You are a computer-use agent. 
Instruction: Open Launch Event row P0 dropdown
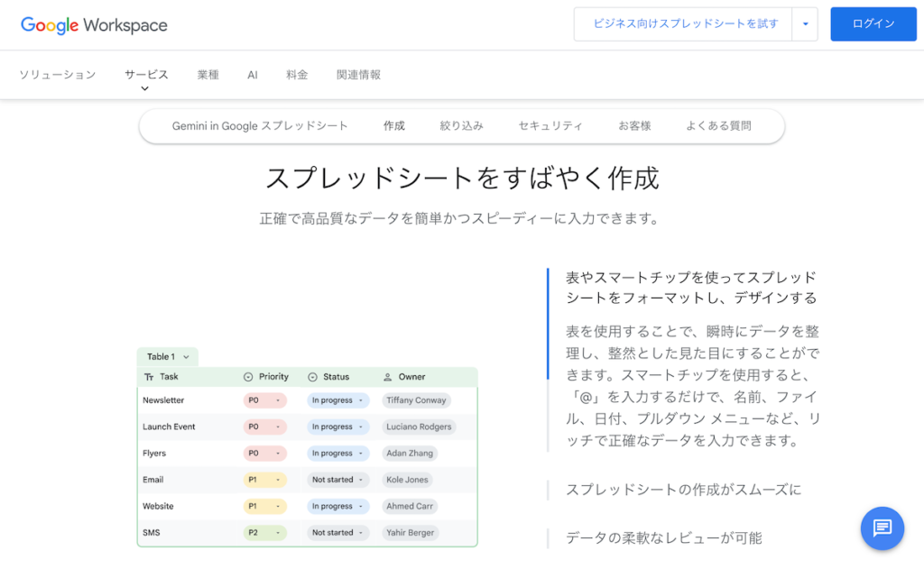(x=264, y=427)
